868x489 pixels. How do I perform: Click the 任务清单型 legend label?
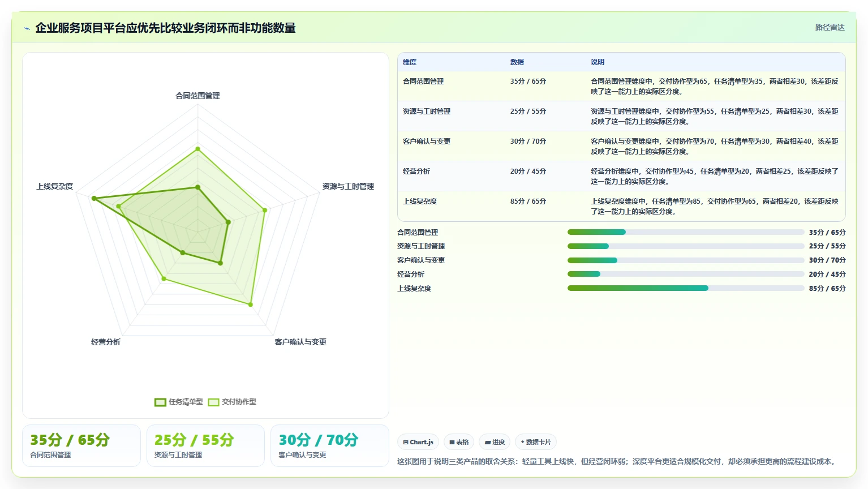tap(186, 402)
